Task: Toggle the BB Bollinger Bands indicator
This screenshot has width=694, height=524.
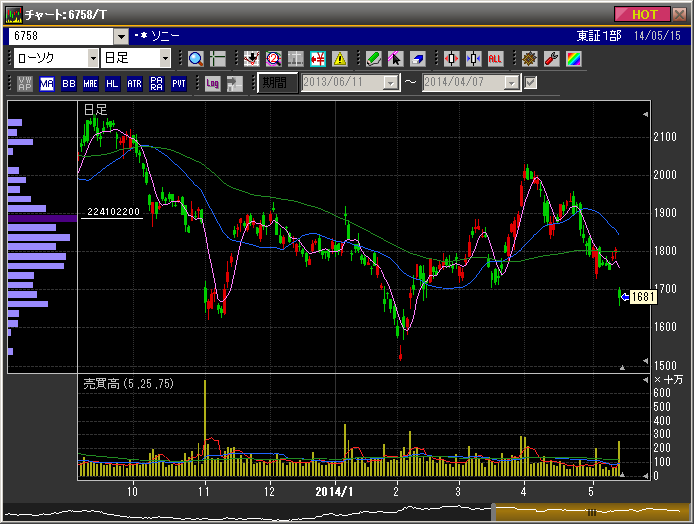Action: [69, 83]
